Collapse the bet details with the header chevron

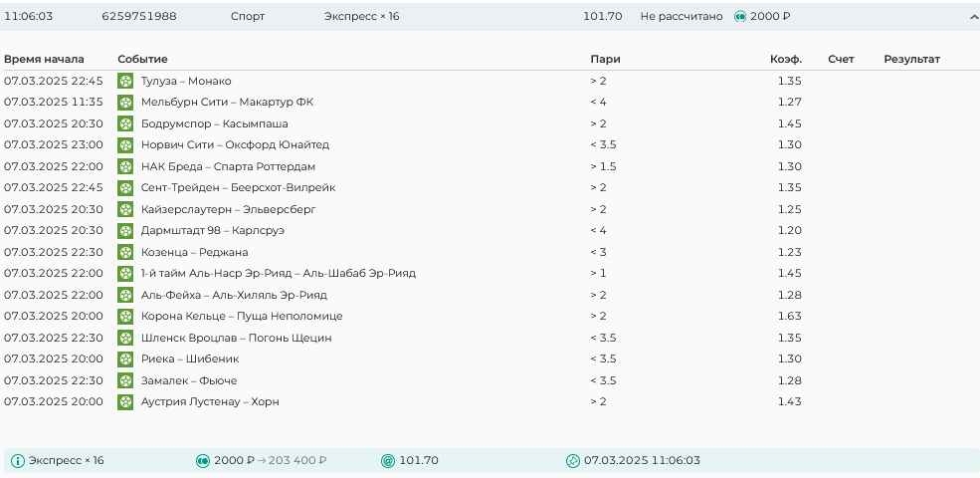[973, 17]
